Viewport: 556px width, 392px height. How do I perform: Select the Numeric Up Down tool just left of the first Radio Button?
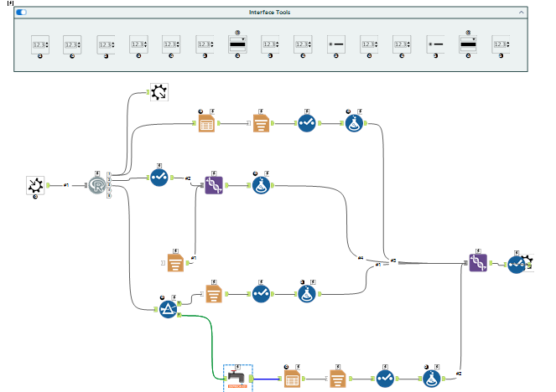(x=303, y=44)
